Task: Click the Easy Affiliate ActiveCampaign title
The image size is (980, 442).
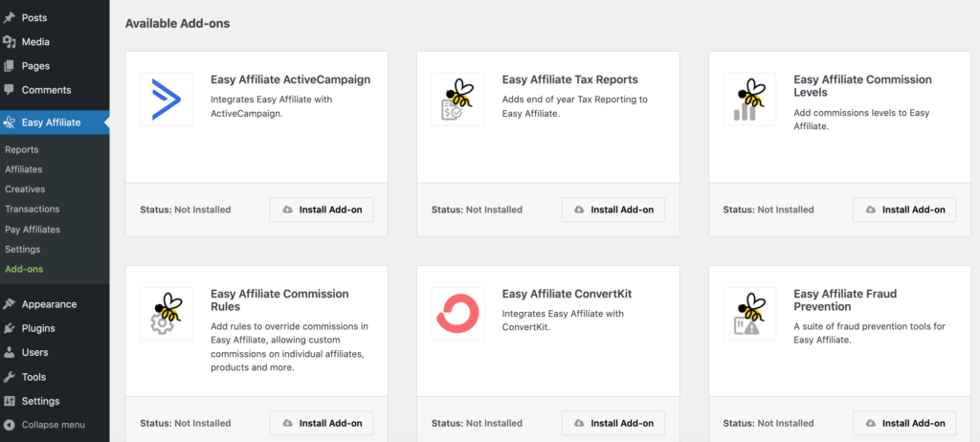Action: 291,79
